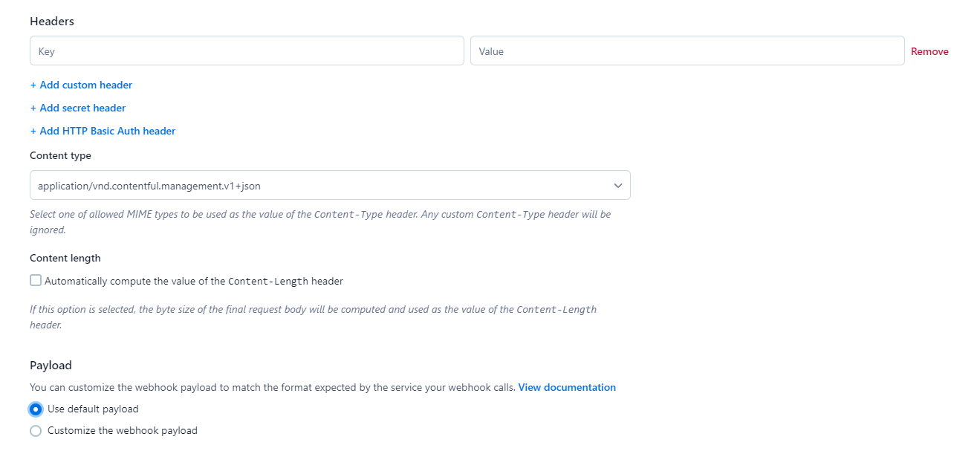This screenshot has width=980, height=451.
Task: Open the webhook payload View documentation link
Action: point(567,387)
